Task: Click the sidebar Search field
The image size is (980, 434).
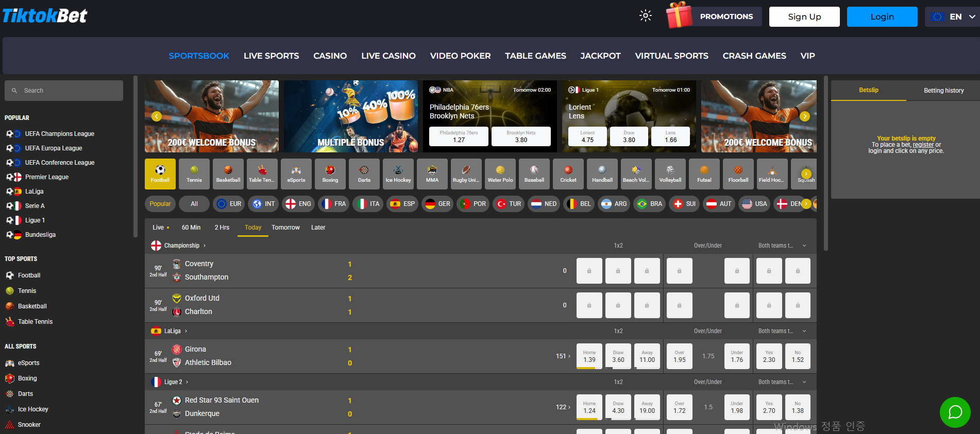Action: pyautogui.click(x=64, y=91)
